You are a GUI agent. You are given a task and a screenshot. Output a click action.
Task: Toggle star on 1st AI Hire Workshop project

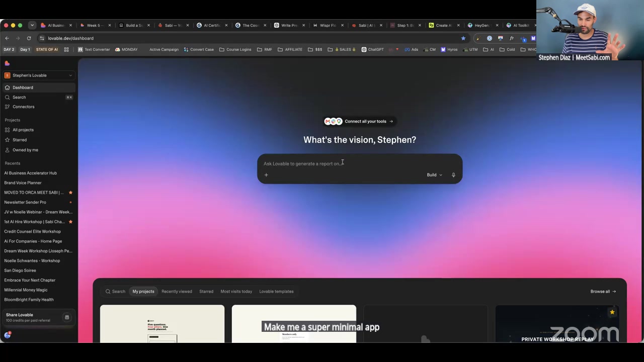70,222
